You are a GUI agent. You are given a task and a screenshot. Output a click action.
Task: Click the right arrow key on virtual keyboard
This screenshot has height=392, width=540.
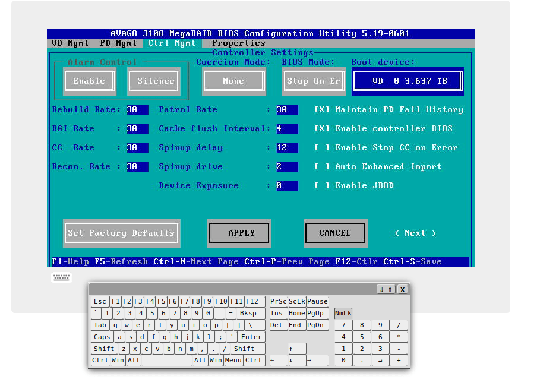[317, 361]
